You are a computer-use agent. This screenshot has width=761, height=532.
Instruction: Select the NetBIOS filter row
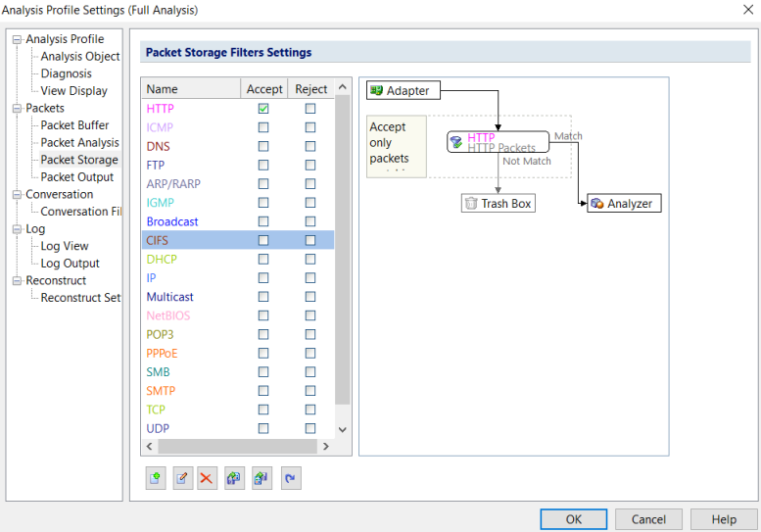click(238, 315)
